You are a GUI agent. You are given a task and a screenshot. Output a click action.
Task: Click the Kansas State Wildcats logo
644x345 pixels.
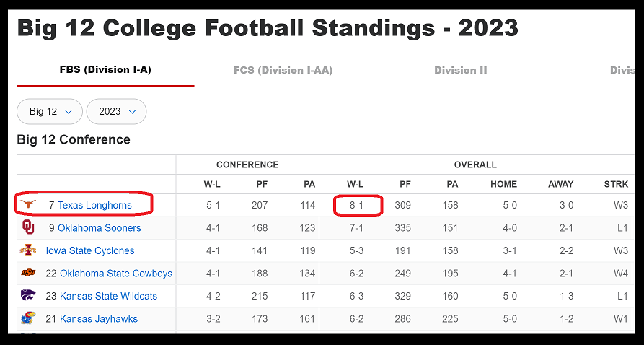pos(28,296)
